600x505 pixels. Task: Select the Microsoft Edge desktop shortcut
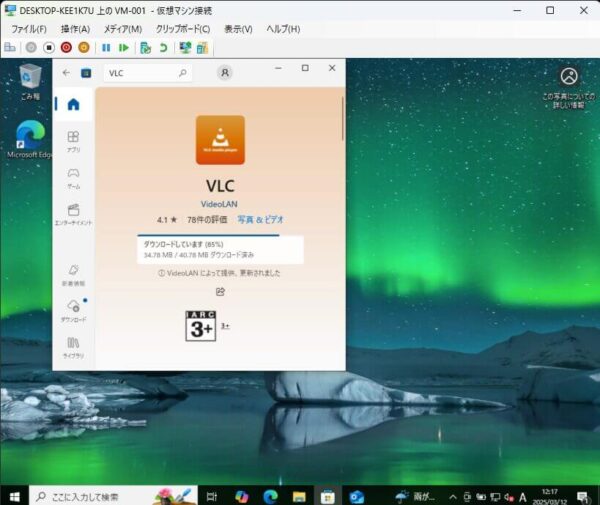pos(30,139)
